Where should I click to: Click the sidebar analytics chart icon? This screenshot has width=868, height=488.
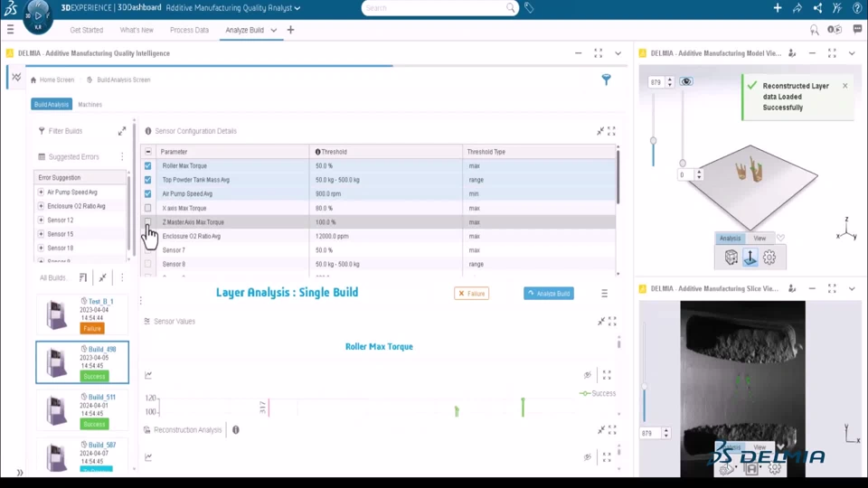[x=16, y=78]
